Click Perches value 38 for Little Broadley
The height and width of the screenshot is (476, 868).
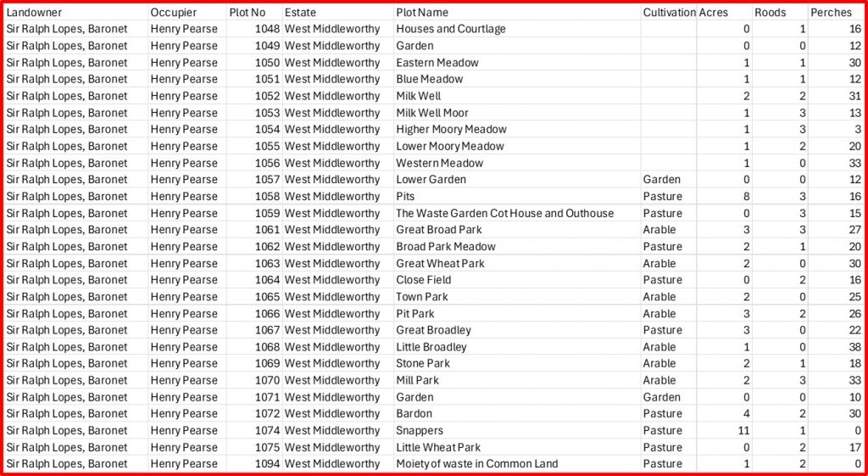pyautogui.click(x=836, y=347)
